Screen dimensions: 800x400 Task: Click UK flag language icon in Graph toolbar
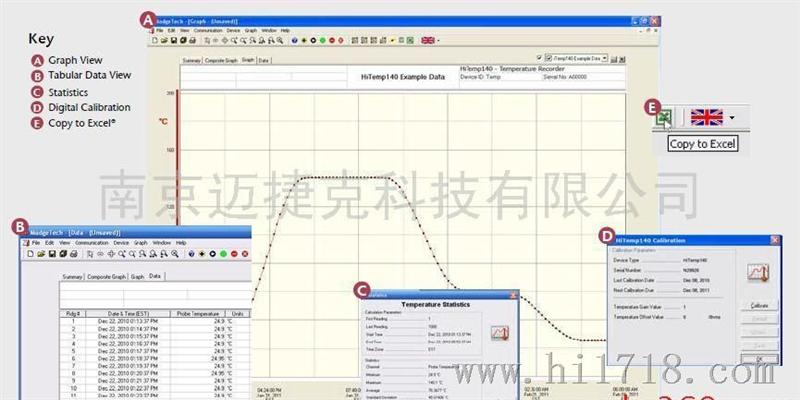[428, 40]
